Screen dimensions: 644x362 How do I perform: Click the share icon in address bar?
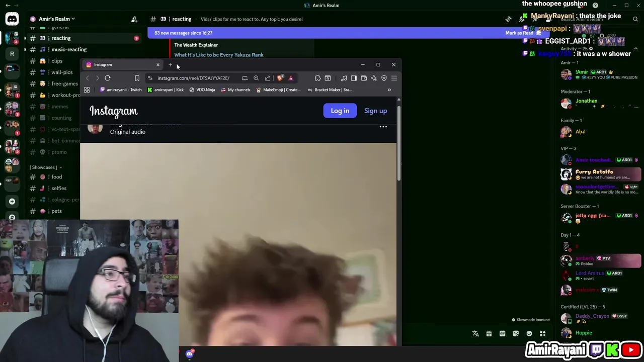pos(268,78)
